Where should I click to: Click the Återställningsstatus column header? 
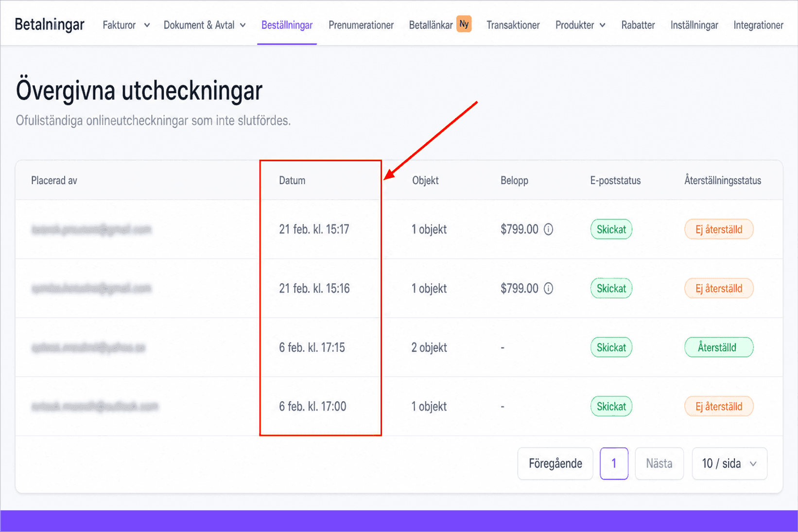coord(723,181)
